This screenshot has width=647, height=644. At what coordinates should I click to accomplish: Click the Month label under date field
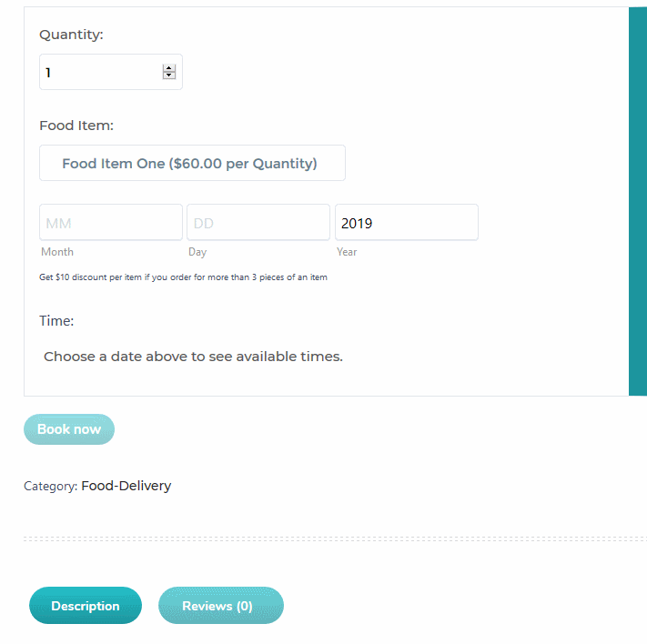point(57,252)
